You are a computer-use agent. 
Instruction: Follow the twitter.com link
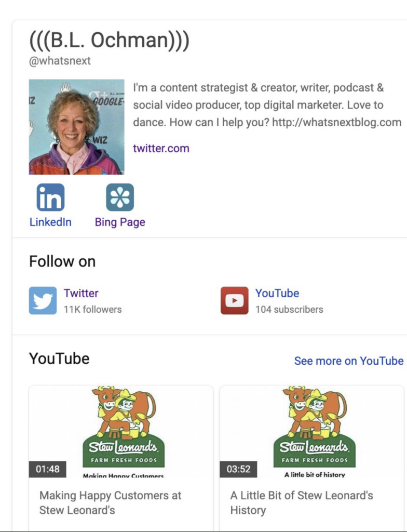pyautogui.click(x=161, y=148)
